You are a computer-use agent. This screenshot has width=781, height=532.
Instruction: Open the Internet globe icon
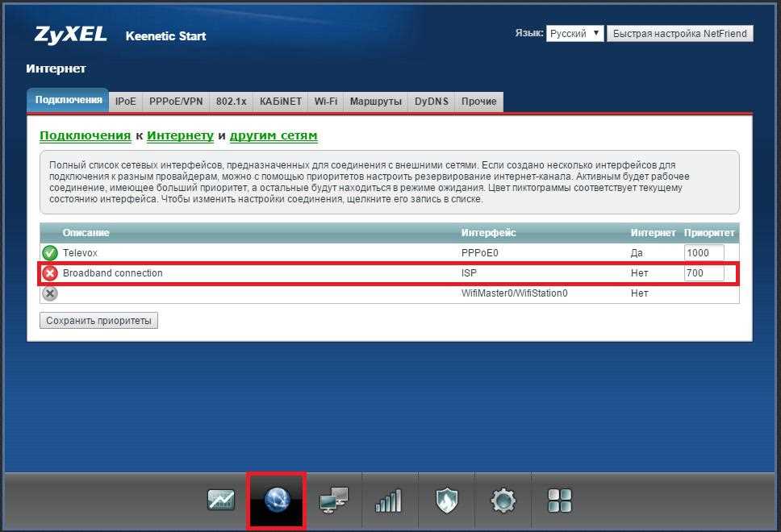277,500
